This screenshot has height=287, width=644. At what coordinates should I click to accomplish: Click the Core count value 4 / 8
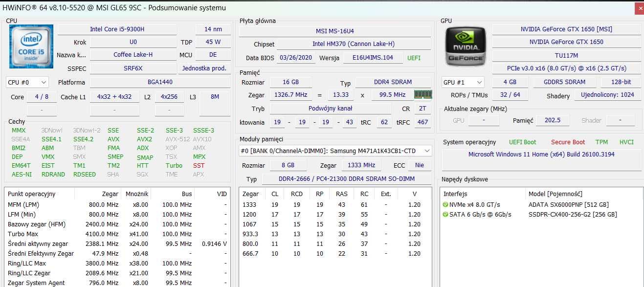point(42,97)
